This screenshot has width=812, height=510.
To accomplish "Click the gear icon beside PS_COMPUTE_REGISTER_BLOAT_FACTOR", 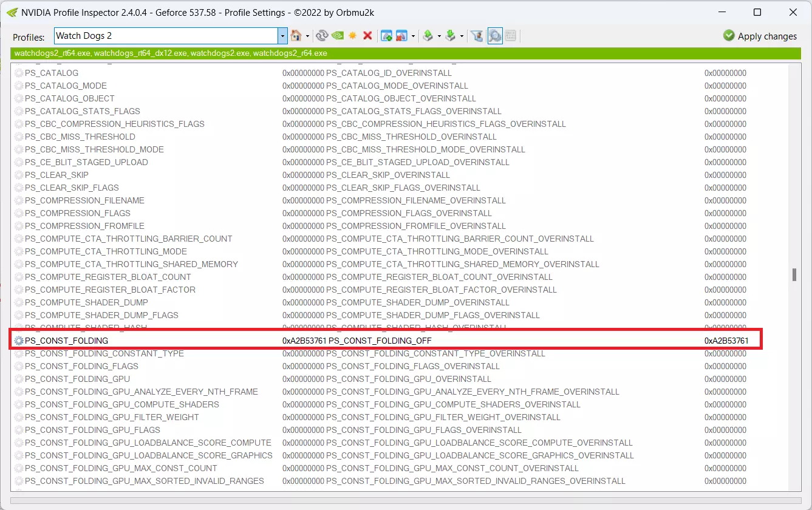I will click(x=19, y=290).
